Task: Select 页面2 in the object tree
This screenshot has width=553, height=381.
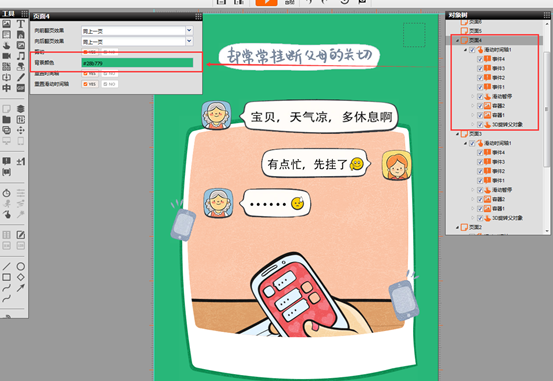Action: tap(475, 228)
